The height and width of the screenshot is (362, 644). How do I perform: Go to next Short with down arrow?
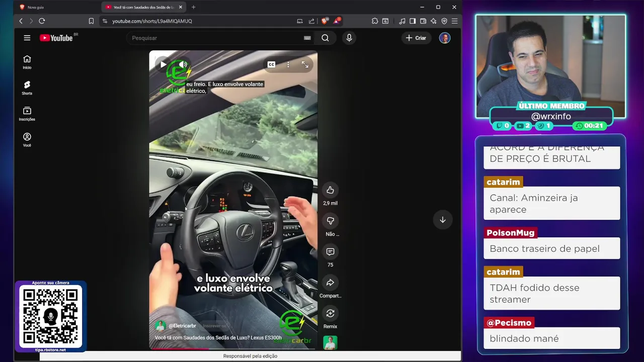click(x=443, y=220)
